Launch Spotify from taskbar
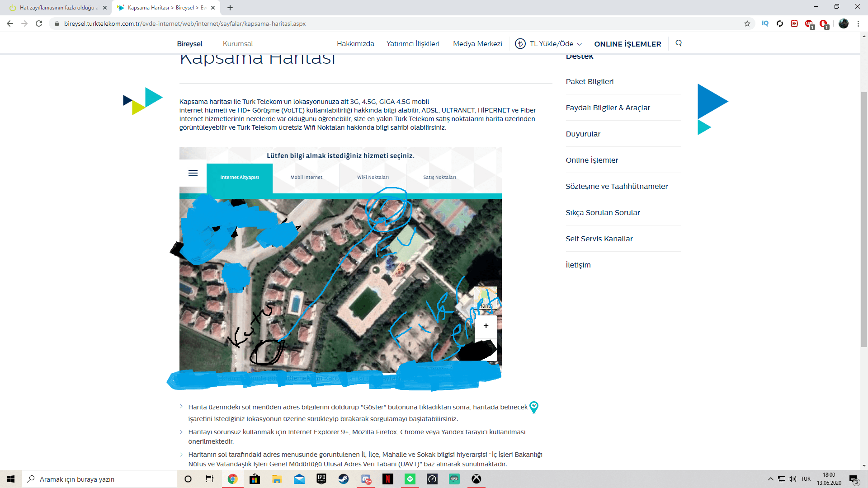 [x=410, y=479]
